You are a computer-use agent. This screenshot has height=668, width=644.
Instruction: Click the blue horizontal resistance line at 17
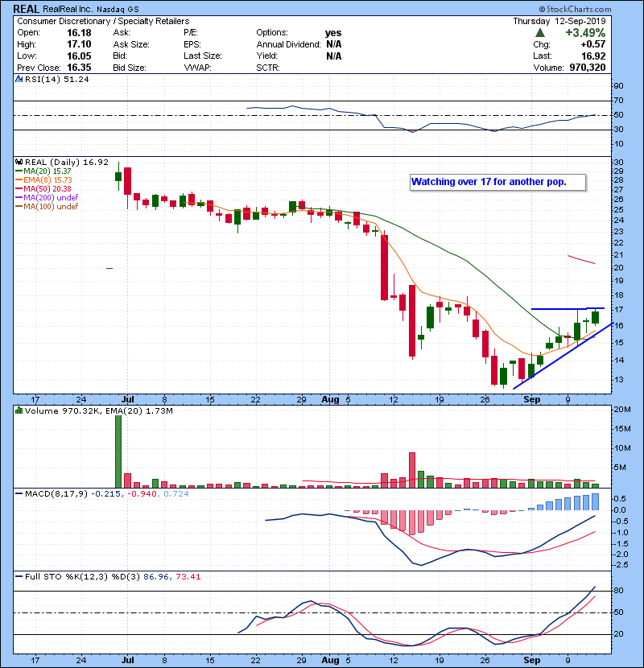[568, 308]
